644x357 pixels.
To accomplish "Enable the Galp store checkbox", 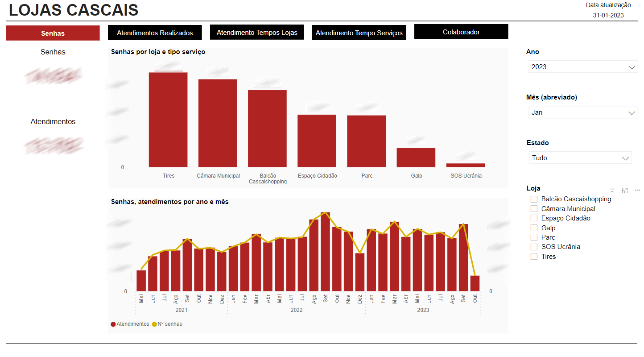I will tap(534, 228).
